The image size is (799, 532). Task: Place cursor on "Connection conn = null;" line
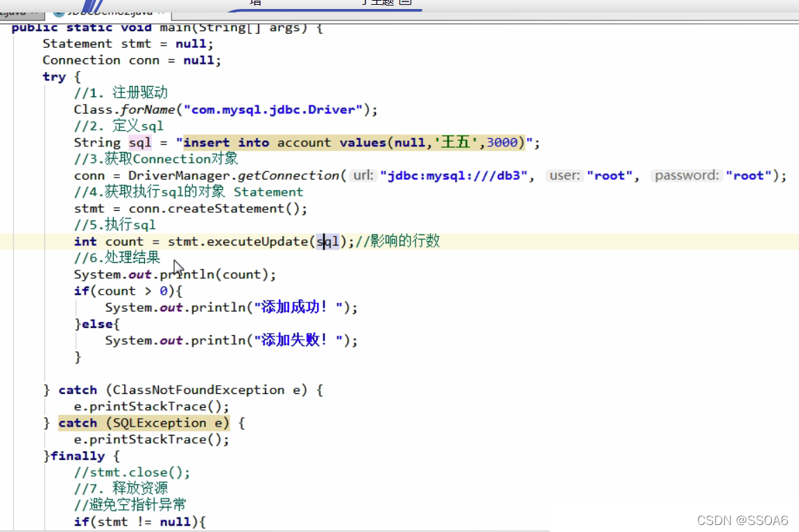tap(132, 60)
